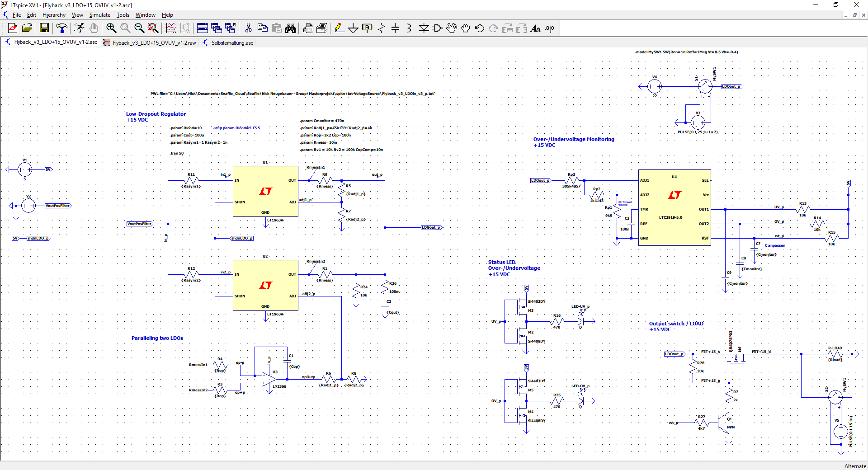868x470 pixels.
Task: Zoom in with the plus magnifier
Action: (111, 28)
